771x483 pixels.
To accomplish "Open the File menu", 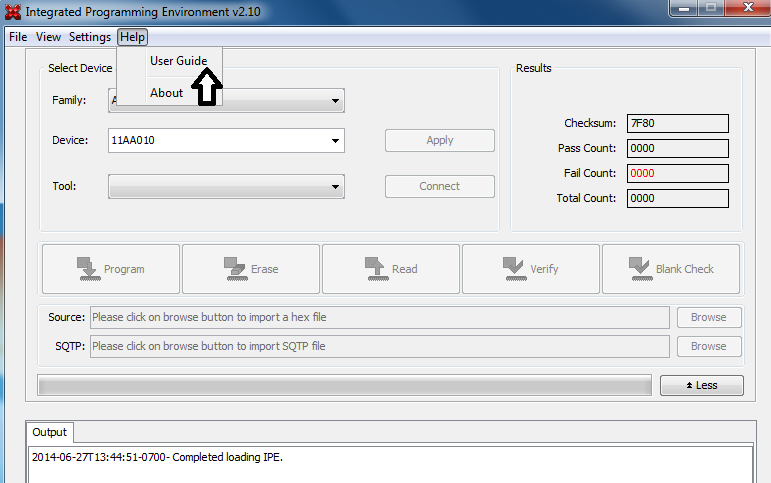I will click(18, 37).
